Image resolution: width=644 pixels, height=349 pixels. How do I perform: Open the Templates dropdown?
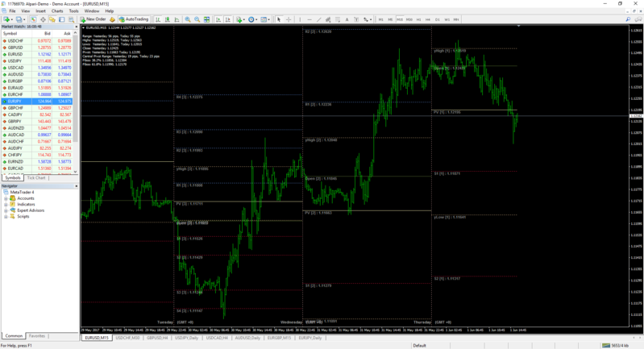coord(265,19)
